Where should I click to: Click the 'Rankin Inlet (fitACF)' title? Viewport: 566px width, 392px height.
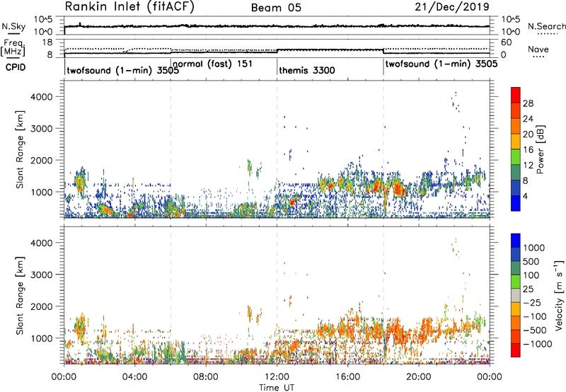(129, 6)
